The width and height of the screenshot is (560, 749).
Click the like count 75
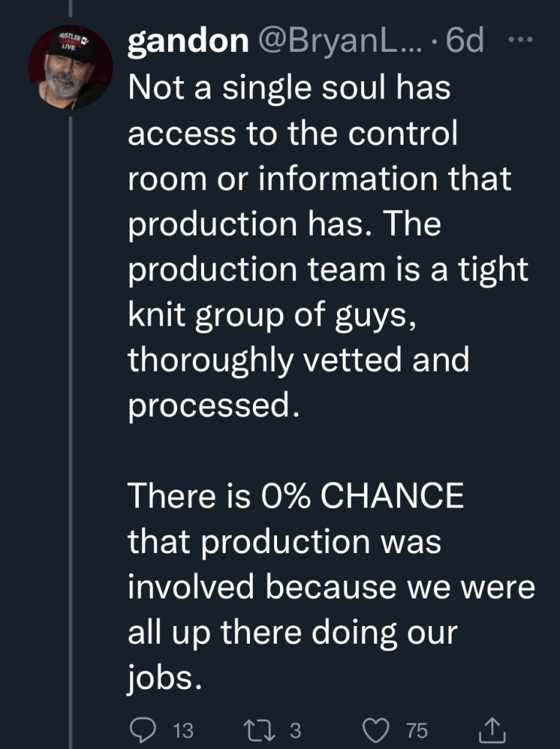point(416,730)
